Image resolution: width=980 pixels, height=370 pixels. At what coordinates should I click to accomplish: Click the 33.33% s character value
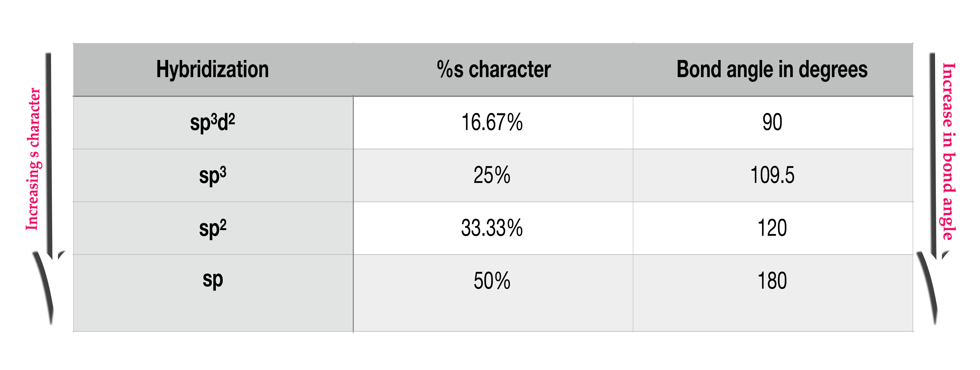pyautogui.click(x=492, y=228)
